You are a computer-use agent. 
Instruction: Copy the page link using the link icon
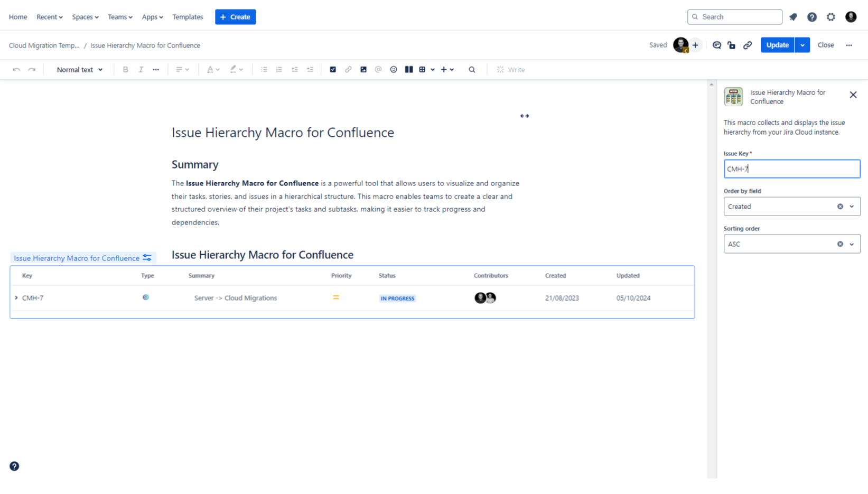point(748,45)
